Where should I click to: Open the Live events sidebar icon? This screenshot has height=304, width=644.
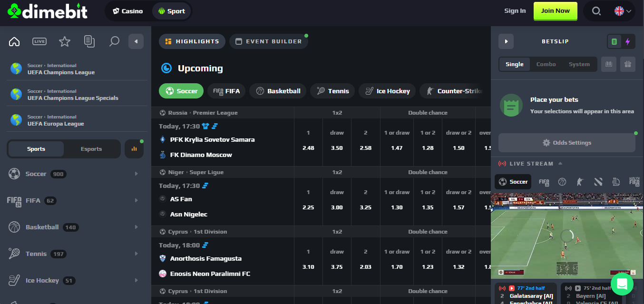39,41
